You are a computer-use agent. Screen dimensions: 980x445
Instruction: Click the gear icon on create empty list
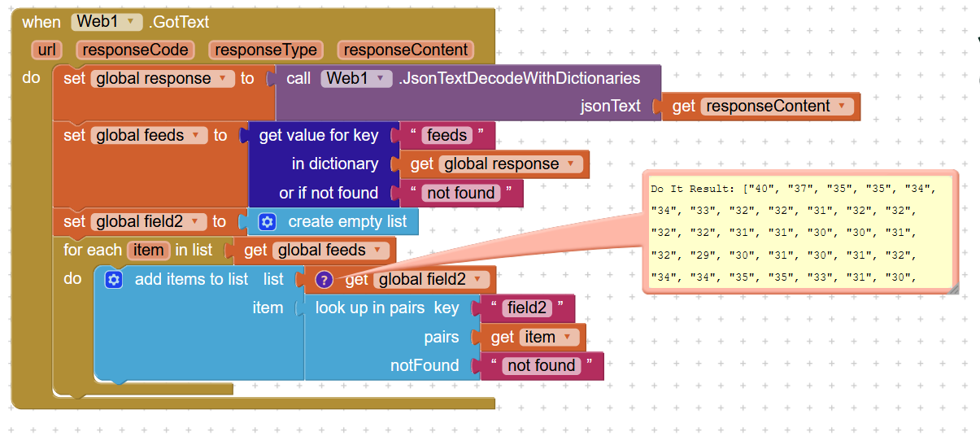coord(268,222)
